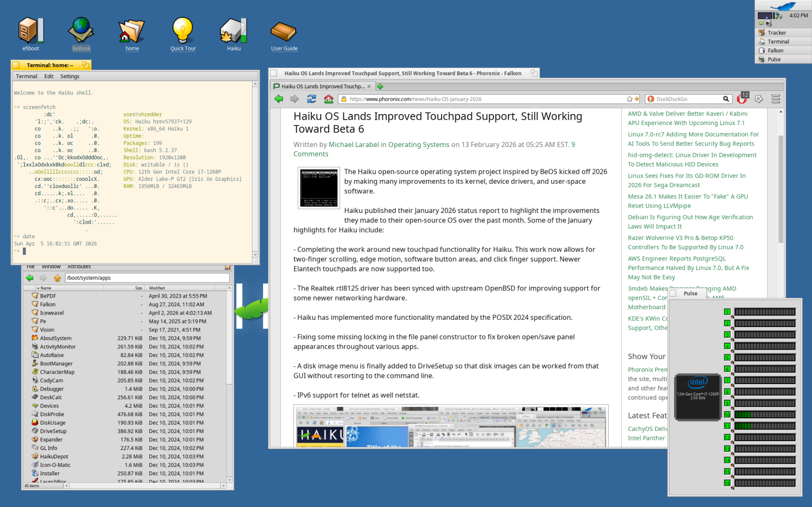Reload the current page in Falkon
The height and width of the screenshot is (507, 812).
[311, 99]
